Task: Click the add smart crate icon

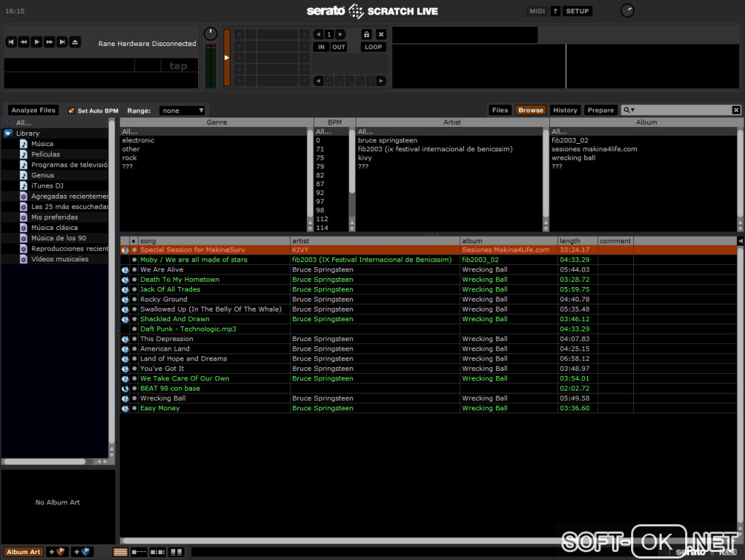Action: (82, 552)
